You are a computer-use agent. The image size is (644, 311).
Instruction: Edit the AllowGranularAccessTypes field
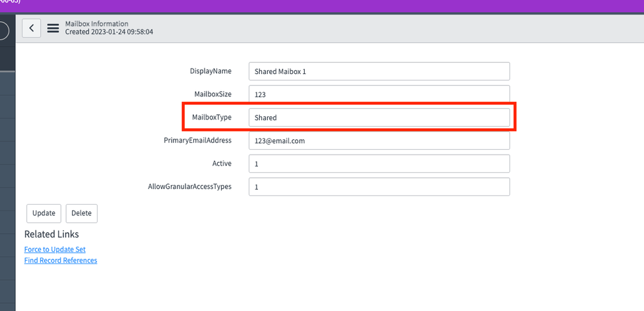[379, 187]
